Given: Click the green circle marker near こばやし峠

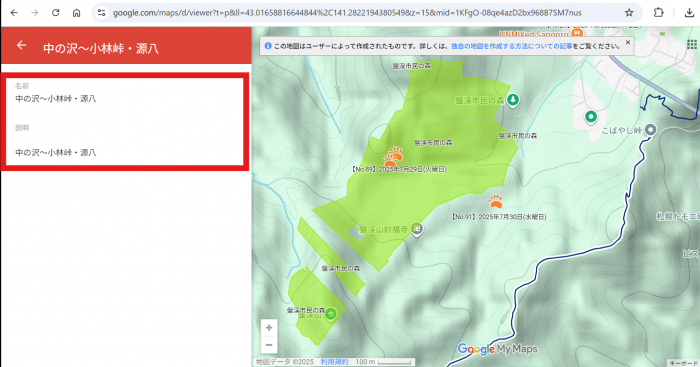Looking at the screenshot, I should coord(591,117).
